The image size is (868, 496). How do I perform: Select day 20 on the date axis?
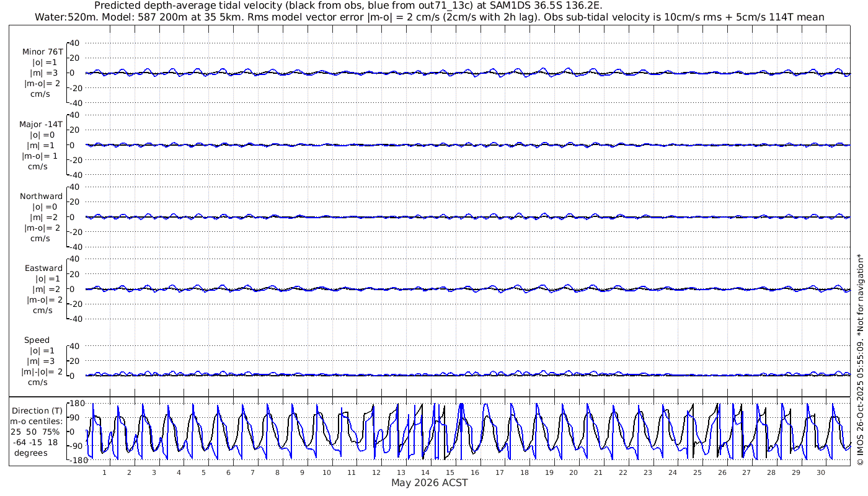573,472
